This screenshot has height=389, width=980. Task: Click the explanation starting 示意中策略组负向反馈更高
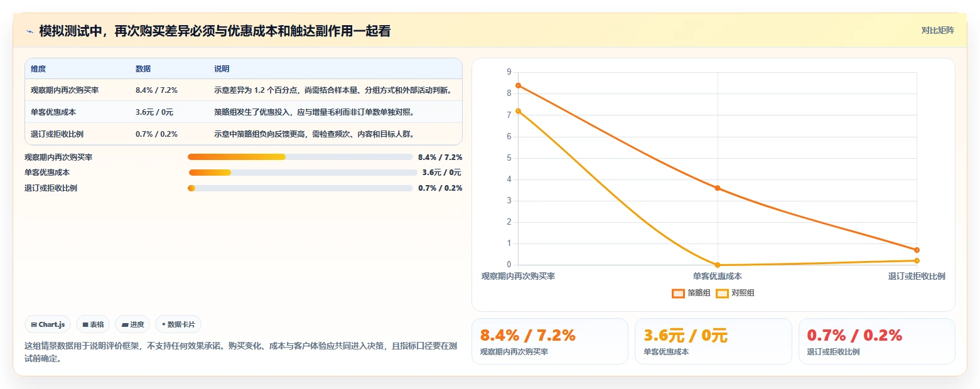pos(314,134)
